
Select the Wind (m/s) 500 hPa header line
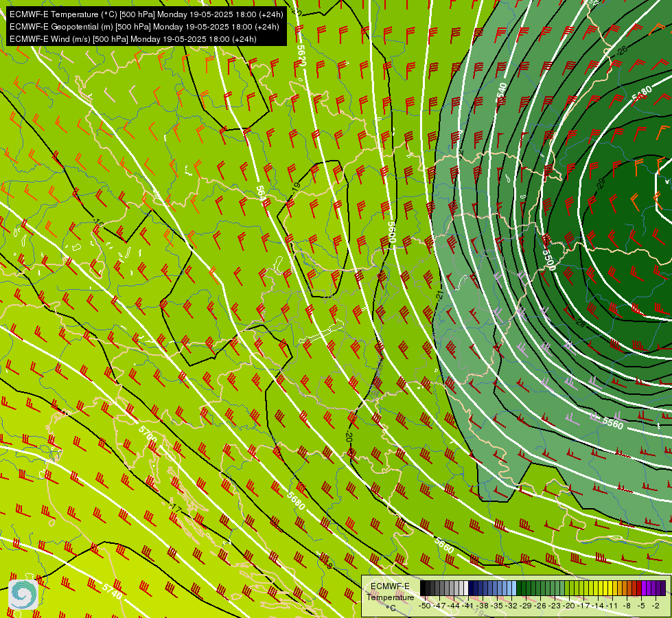pyautogui.click(x=133, y=39)
